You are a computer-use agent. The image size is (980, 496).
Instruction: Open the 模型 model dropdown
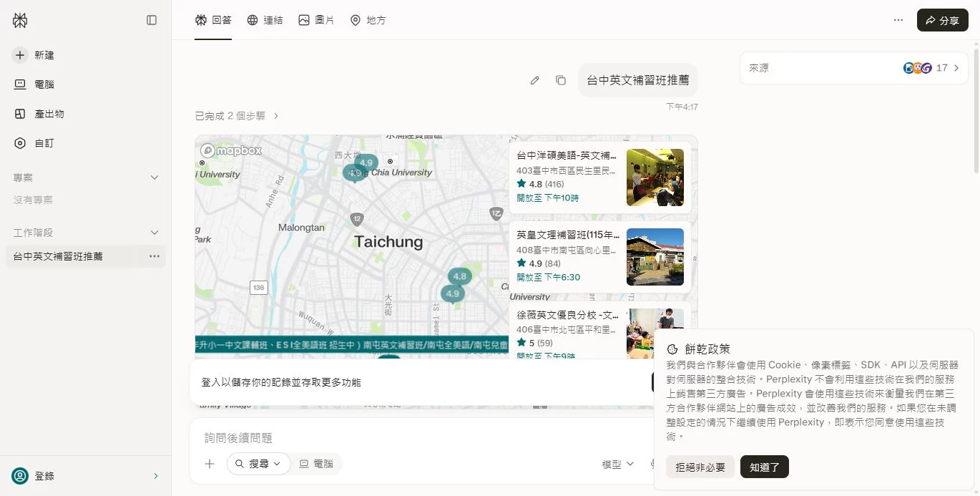tap(618, 465)
